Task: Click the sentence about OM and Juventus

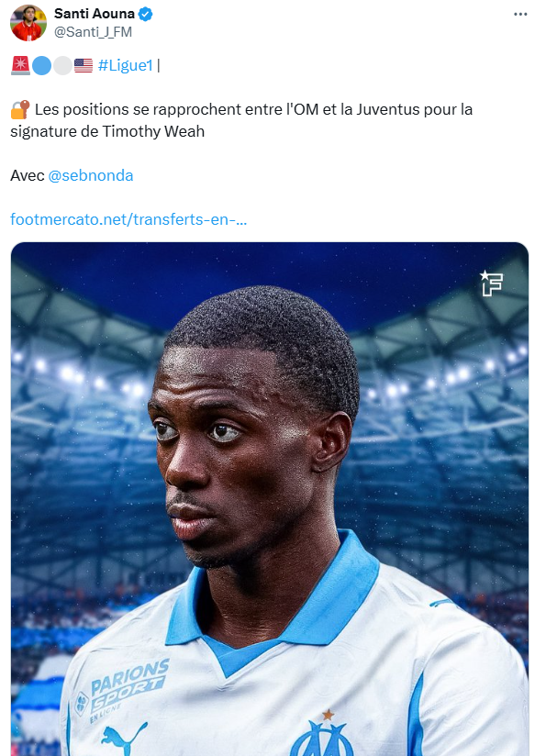Action: coord(241,120)
